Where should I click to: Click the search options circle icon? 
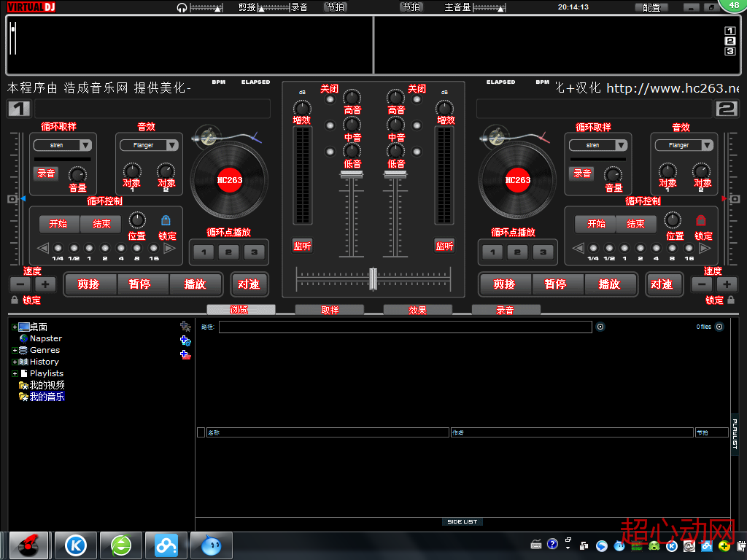600,327
